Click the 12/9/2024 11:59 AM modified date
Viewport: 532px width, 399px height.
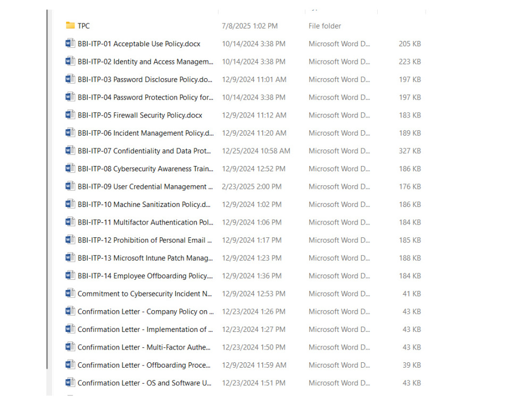(x=254, y=365)
